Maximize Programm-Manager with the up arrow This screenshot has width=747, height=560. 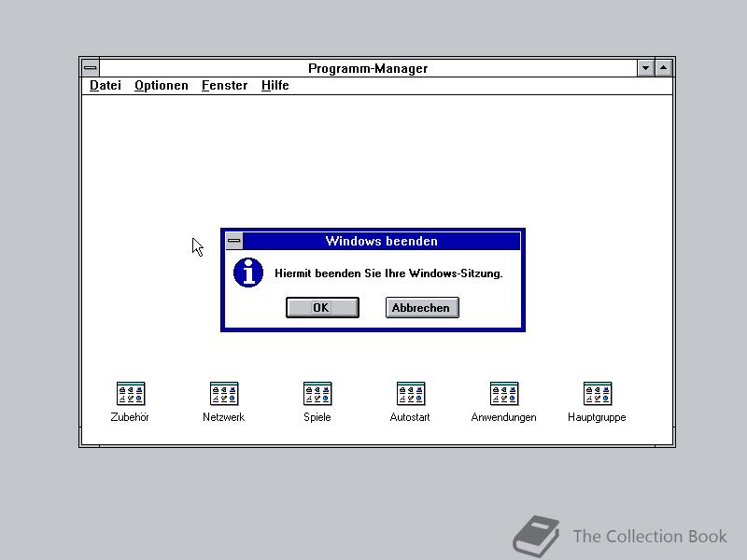tap(663, 68)
